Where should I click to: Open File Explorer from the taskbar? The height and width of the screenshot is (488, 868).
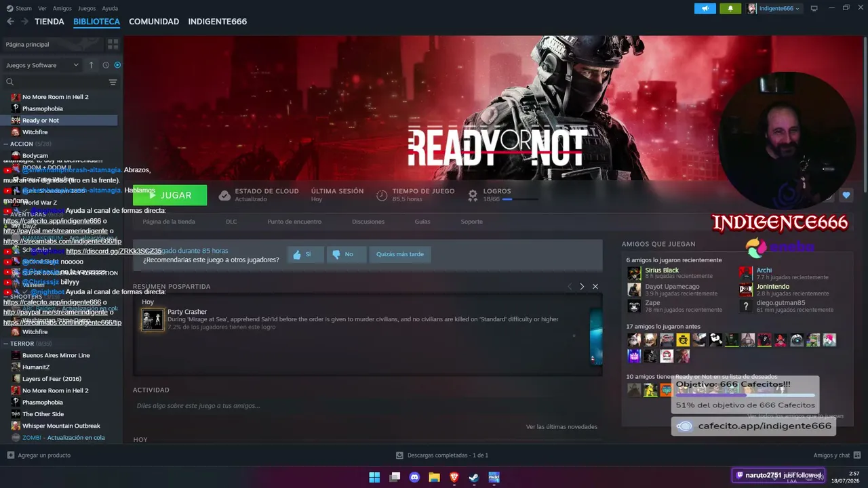[434, 477]
